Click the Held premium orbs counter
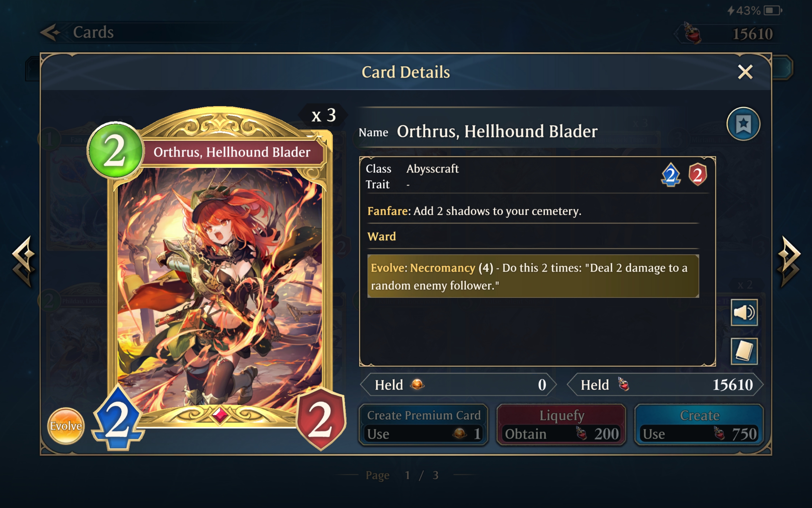This screenshot has width=812, height=508. coord(458,385)
